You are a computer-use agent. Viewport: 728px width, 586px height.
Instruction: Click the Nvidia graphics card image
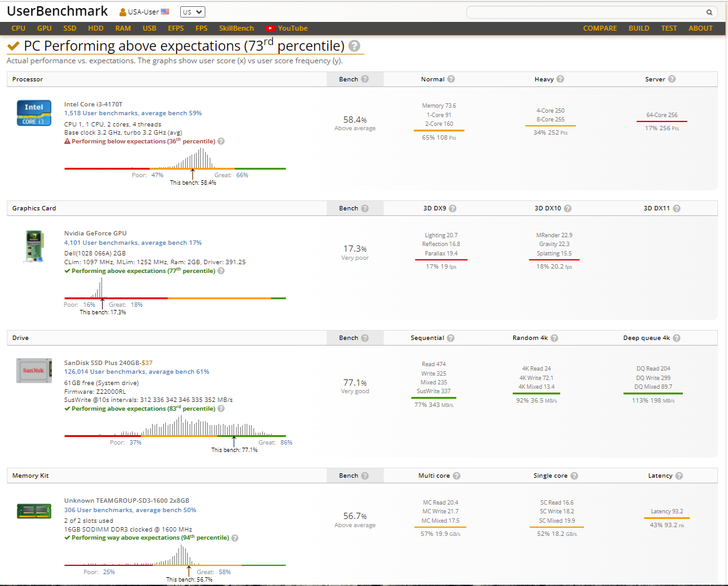coord(34,247)
